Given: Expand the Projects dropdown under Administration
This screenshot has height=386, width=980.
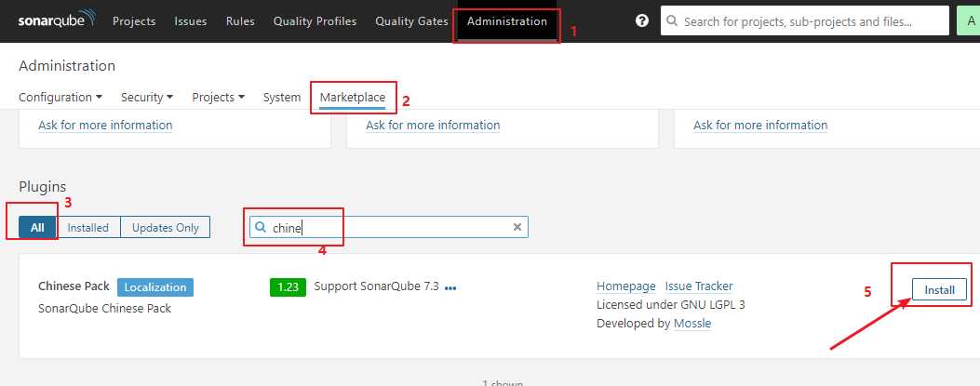Looking at the screenshot, I should click(x=218, y=98).
